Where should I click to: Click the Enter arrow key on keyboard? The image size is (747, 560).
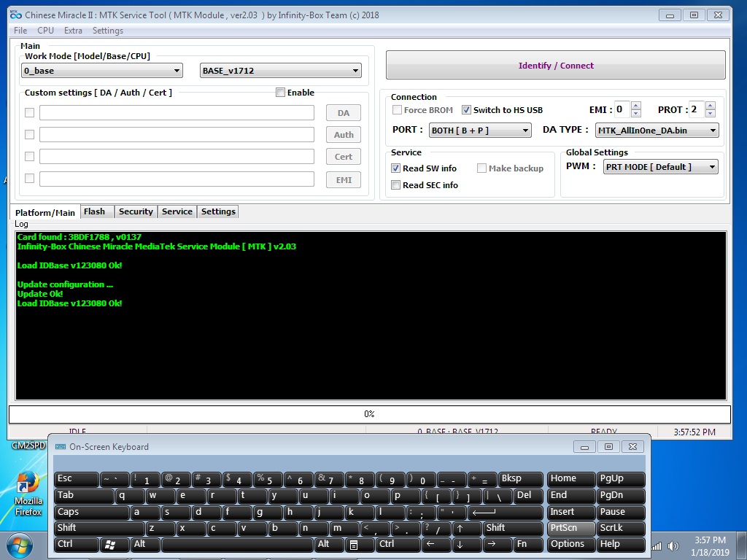(505, 513)
